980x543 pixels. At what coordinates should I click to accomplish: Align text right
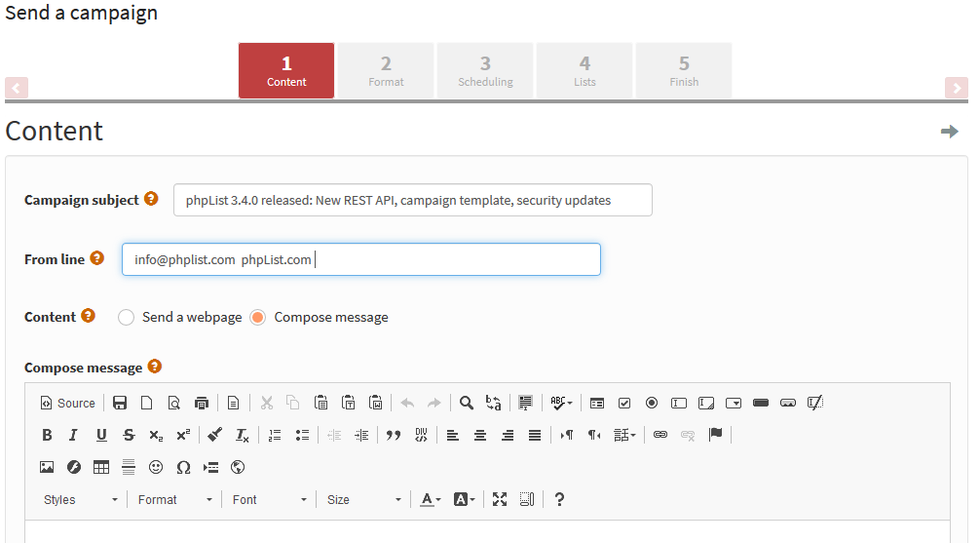tap(508, 435)
